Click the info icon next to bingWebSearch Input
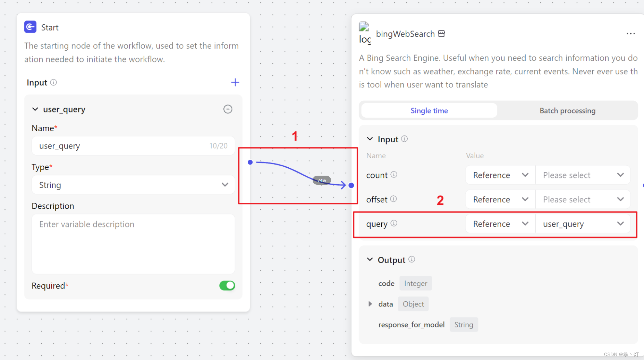The image size is (644, 360). (404, 139)
